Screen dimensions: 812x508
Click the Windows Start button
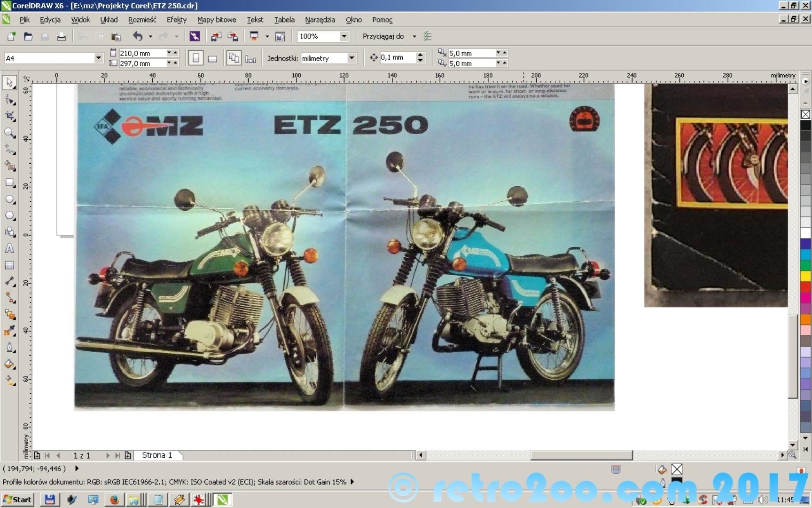(x=17, y=500)
